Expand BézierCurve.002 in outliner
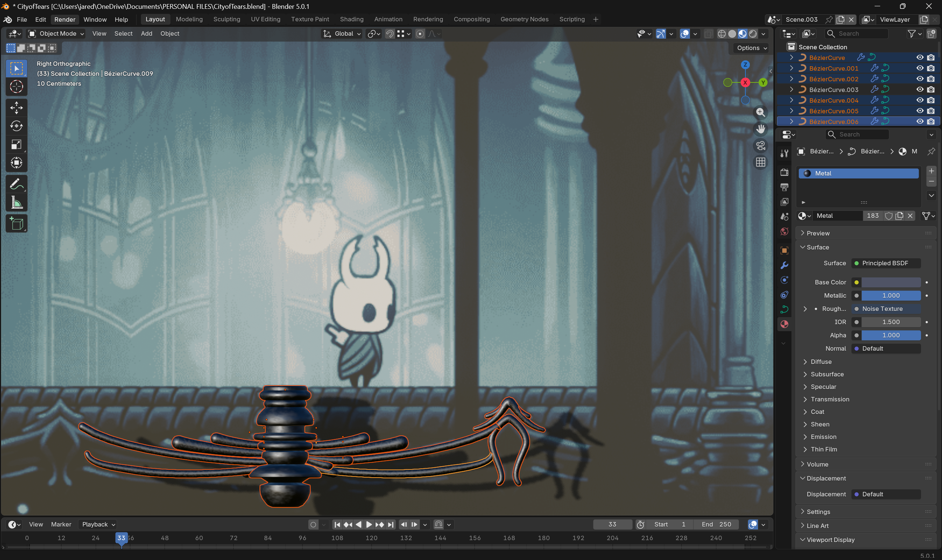The height and width of the screenshot is (560, 942). pos(791,79)
